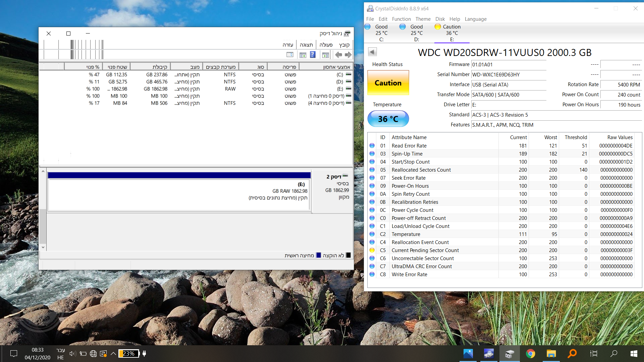The image size is (644, 362).
Task: Select the דיסק 2 disk label panel
Action: coord(332,191)
